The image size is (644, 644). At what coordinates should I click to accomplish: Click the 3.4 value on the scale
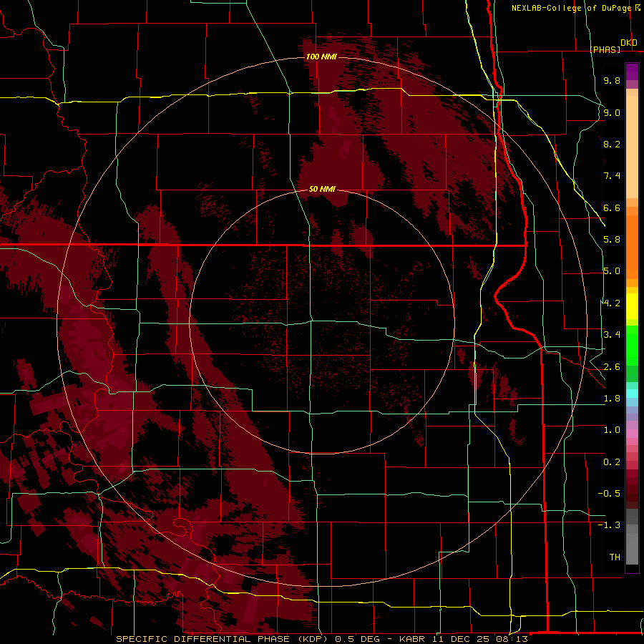[x=612, y=335]
